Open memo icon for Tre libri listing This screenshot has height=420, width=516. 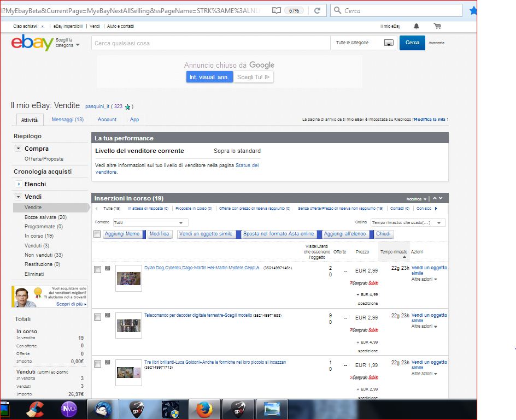coord(107,363)
